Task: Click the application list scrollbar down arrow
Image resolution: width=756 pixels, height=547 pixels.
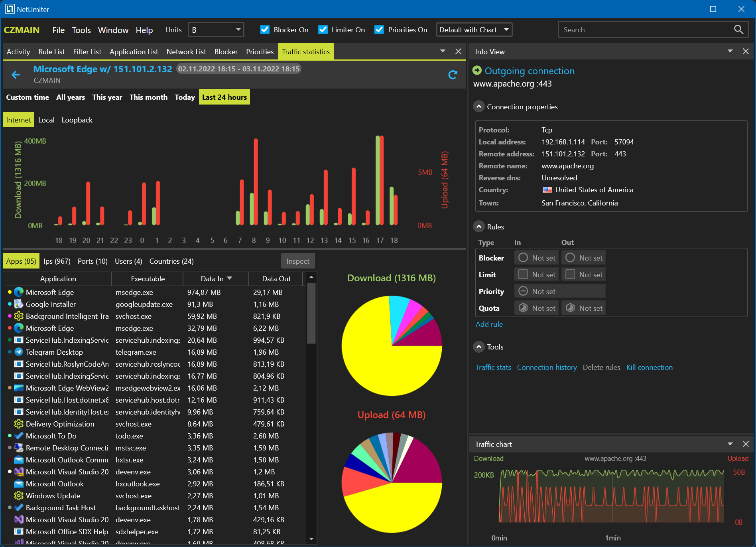Action: pyautogui.click(x=311, y=539)
